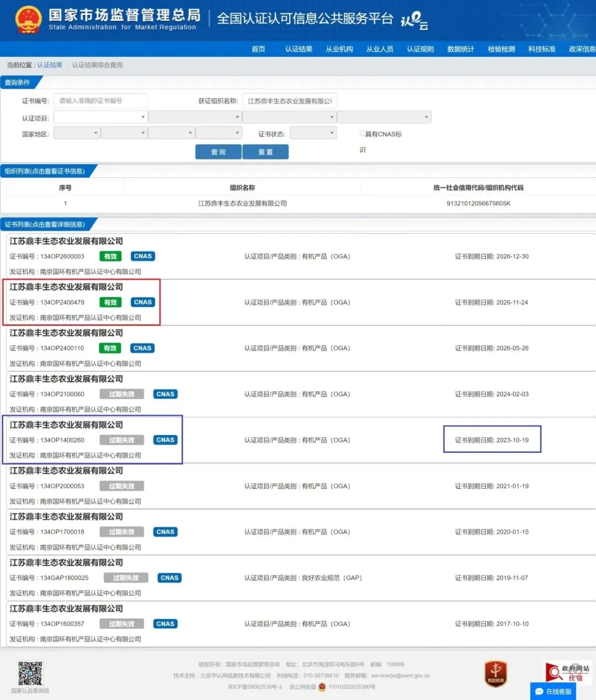
Task: Click the 政府网站找错 icon
Action: click(x=568, y=673)
